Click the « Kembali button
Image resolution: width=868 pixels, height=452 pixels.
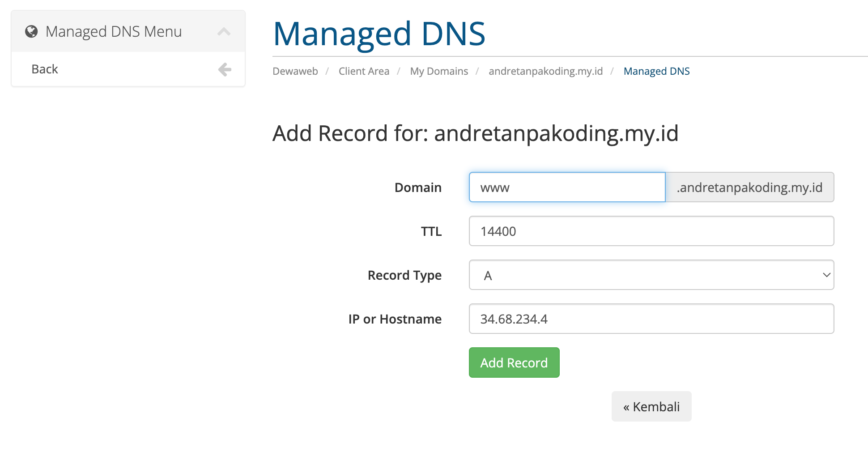[651, 406]
